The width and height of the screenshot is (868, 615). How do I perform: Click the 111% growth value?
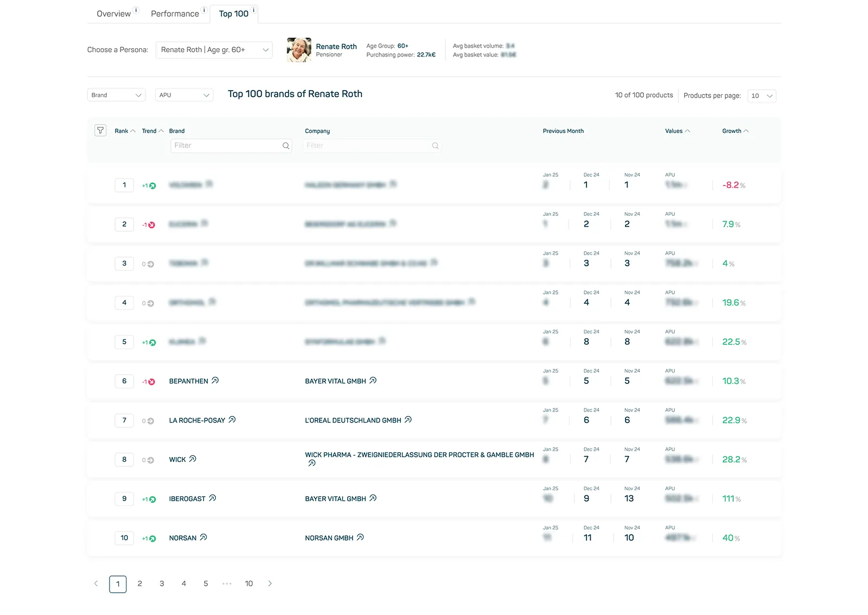coord(731,498)
